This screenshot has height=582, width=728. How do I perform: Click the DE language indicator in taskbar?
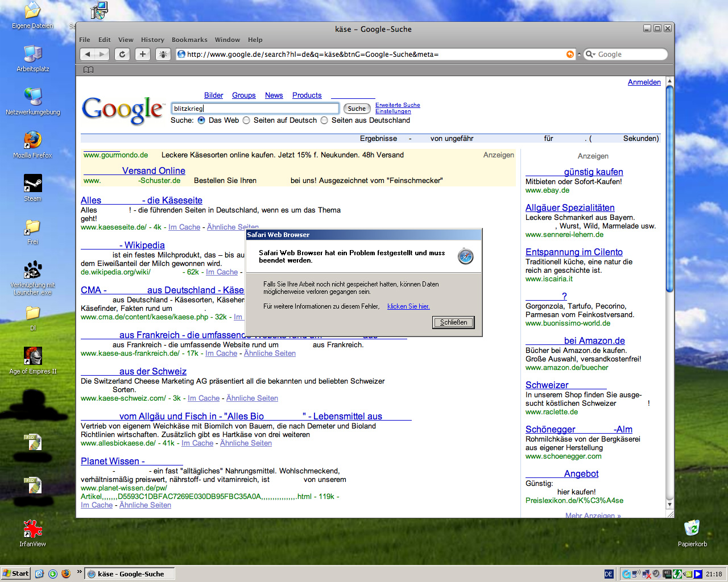(x=609, y=574)
